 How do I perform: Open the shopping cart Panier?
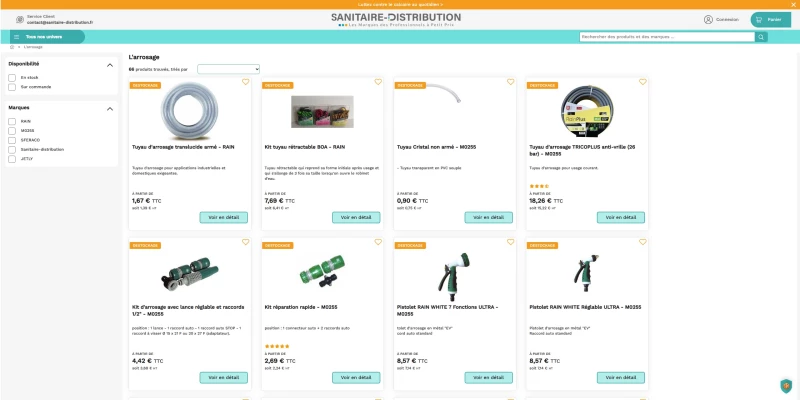point(770,19)
